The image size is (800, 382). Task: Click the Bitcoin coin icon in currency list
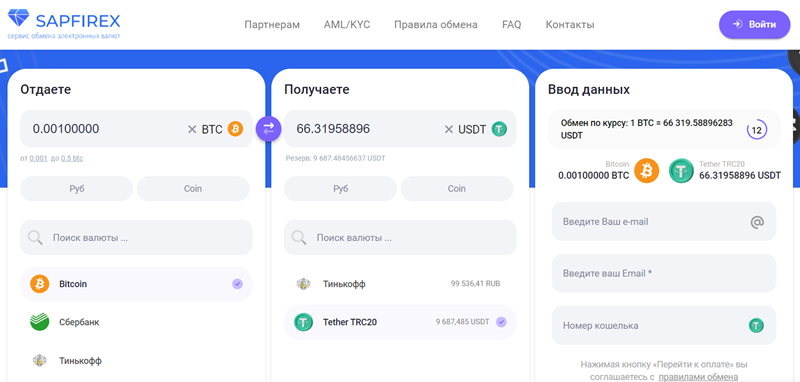(x=39, y=284)
